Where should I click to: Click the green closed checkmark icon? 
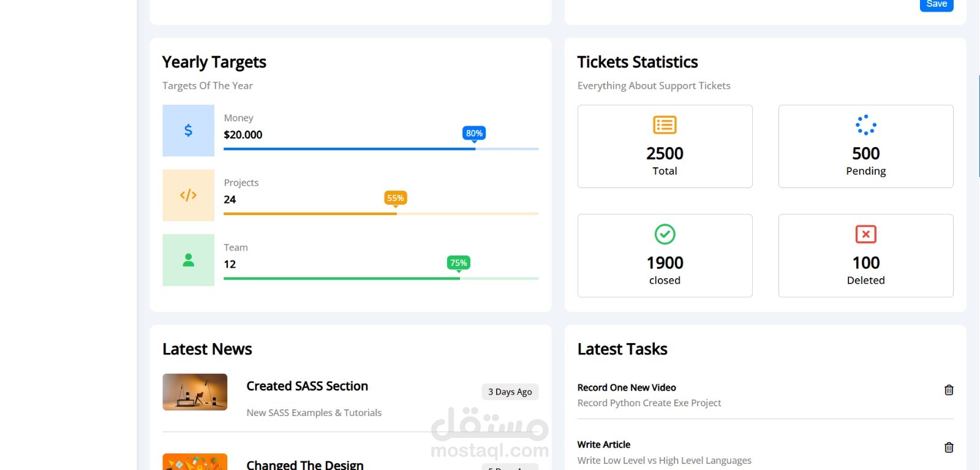665,234
